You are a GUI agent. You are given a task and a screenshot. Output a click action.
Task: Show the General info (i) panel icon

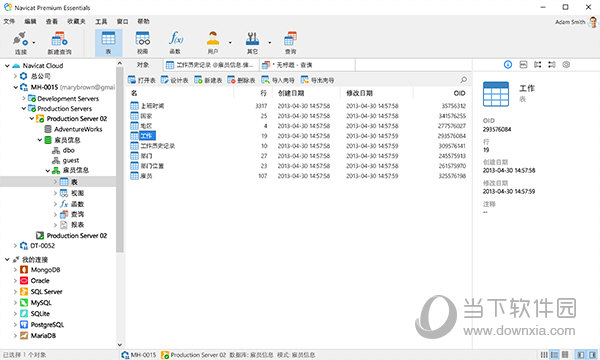(x=508, y=65)
